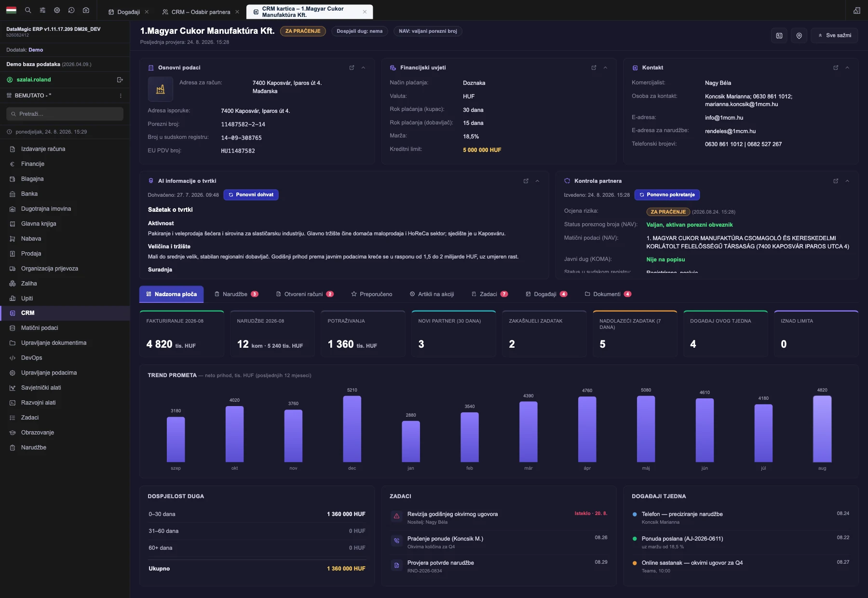Viewport: 868px width, 598px height.
Task: Open Obrazovanje in sidebar
Action: pyautogui.click(x=65, y=433)
